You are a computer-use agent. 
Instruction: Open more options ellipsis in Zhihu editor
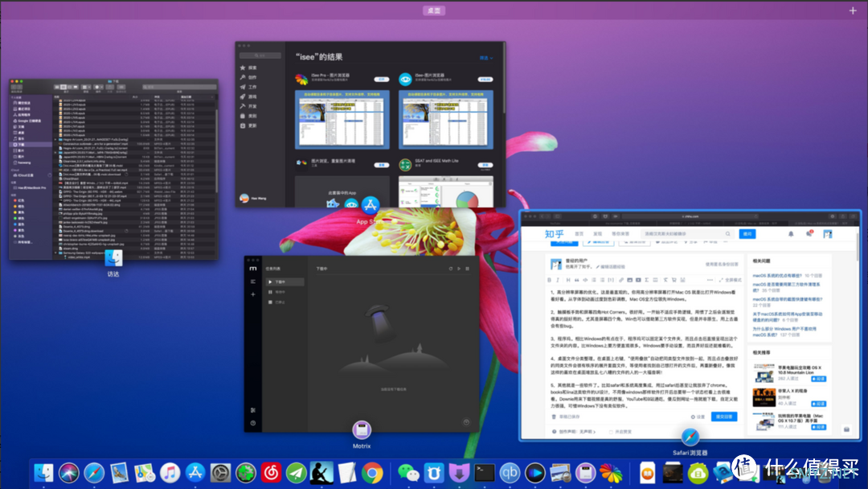coord(710,280)
